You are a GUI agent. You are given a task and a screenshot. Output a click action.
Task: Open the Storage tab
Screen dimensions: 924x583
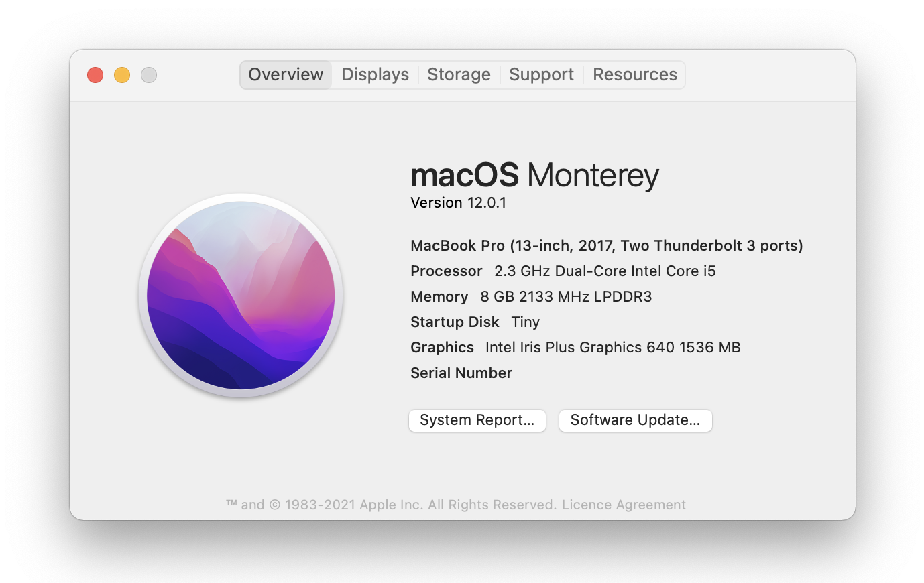click(x=459, y=74)
